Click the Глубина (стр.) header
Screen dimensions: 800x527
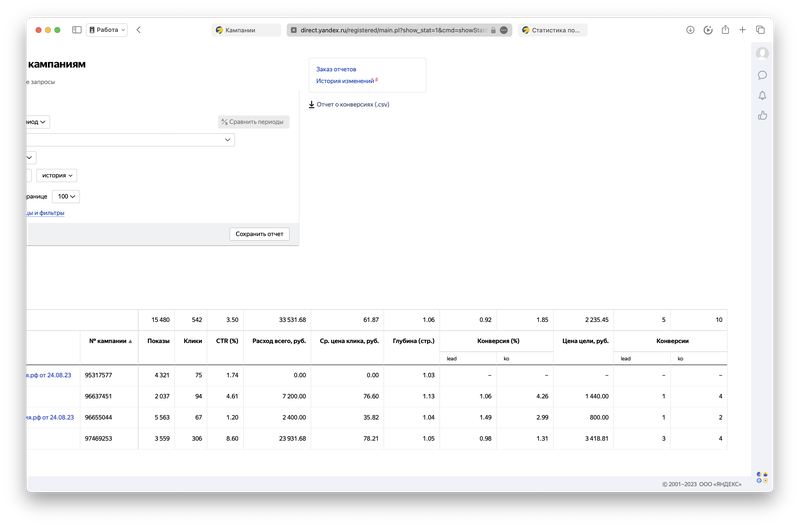tap(413, 341)
